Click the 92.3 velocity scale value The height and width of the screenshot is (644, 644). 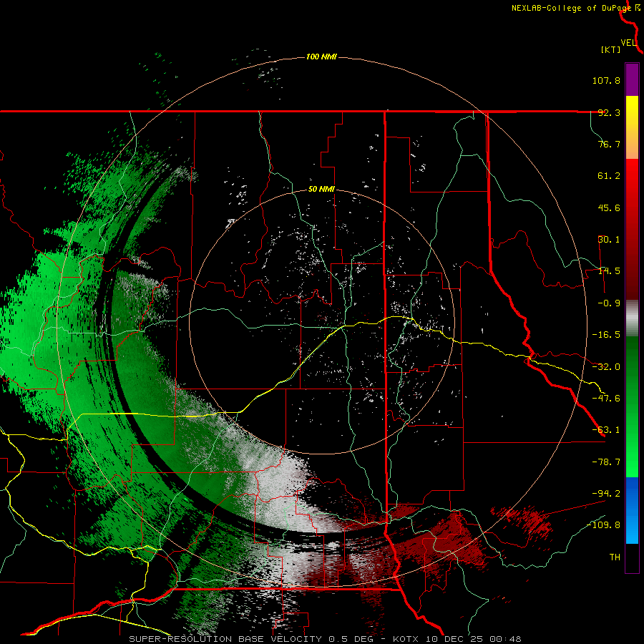(609, 112)
